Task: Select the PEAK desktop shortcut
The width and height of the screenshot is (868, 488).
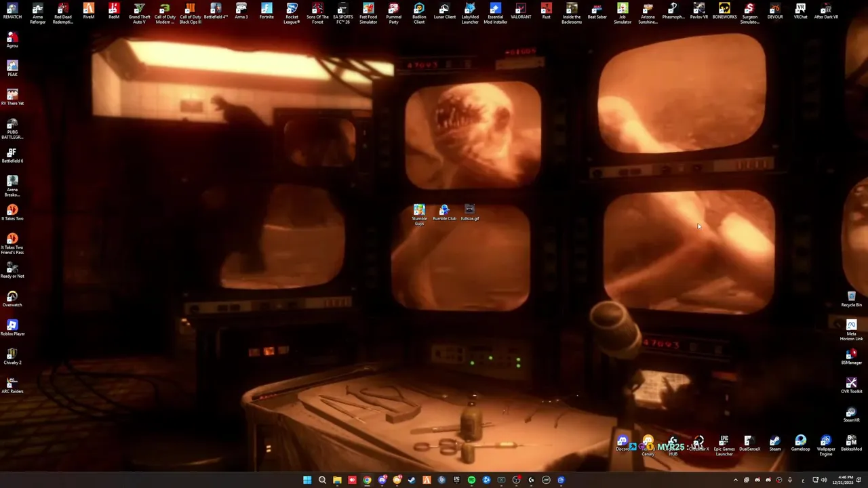Action: (x=12, y=68)
